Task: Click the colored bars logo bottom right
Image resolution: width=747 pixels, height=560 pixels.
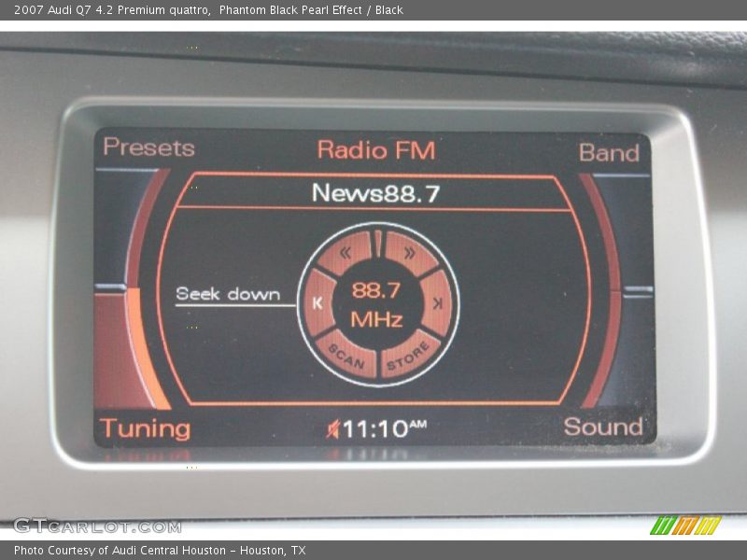Action: 685,525
